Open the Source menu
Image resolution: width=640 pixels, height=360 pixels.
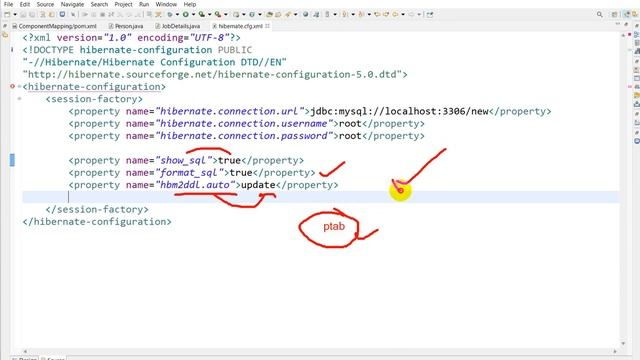(45, 4)
